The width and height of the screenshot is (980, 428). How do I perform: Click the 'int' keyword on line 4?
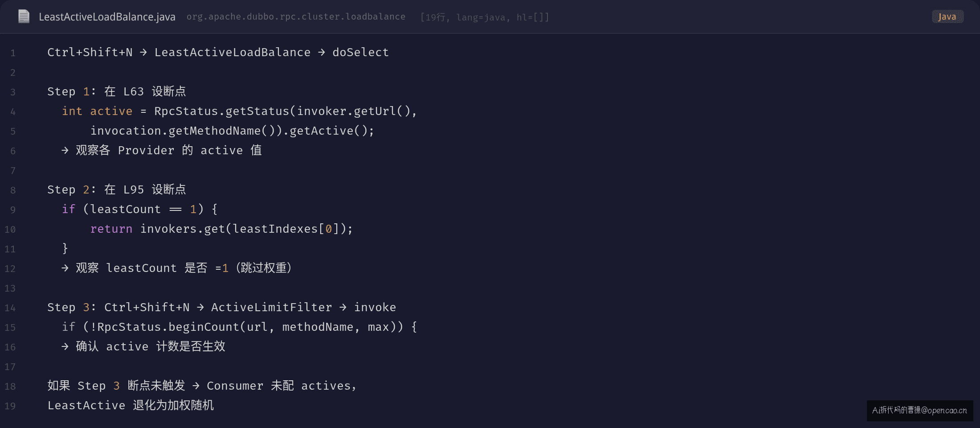[72, 111]
